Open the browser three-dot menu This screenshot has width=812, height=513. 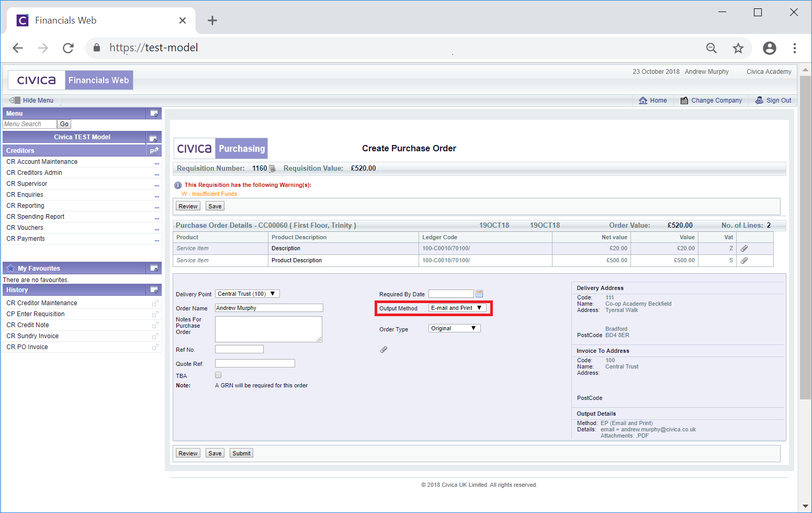(795, 48)
